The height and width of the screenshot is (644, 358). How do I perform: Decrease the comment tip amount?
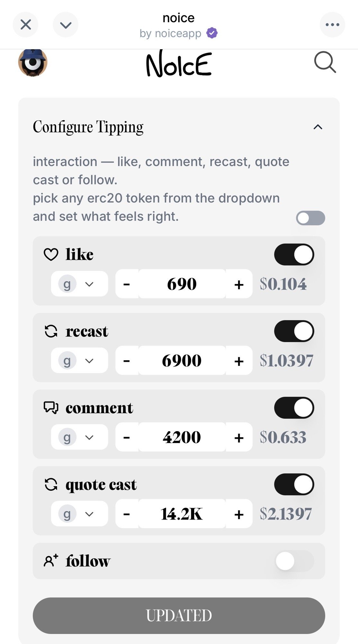tap(127, 437)
